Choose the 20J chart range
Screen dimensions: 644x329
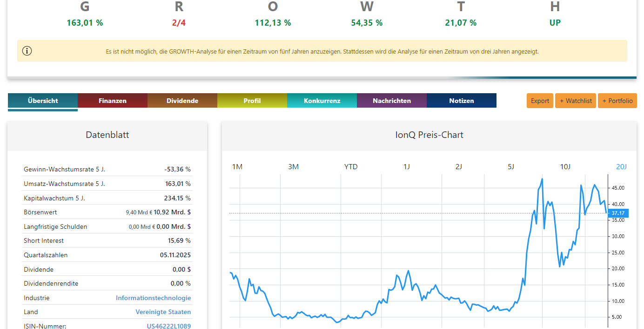click(621, 166)
